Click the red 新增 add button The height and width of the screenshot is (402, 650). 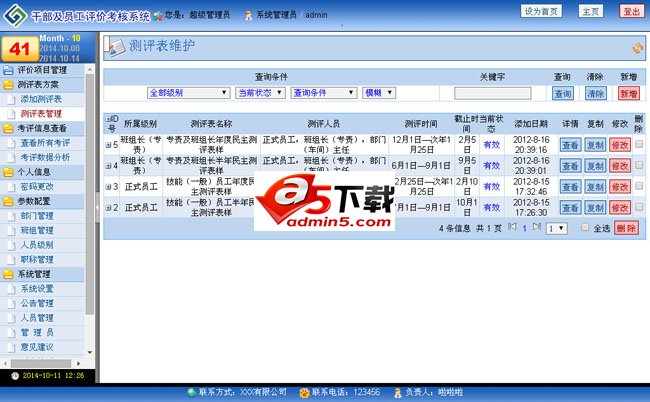(x=628, y=94)
